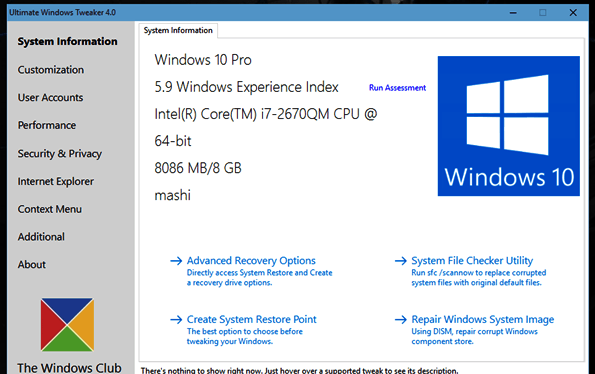Click The Windows Club colorful logo

[x=67, y=324]
